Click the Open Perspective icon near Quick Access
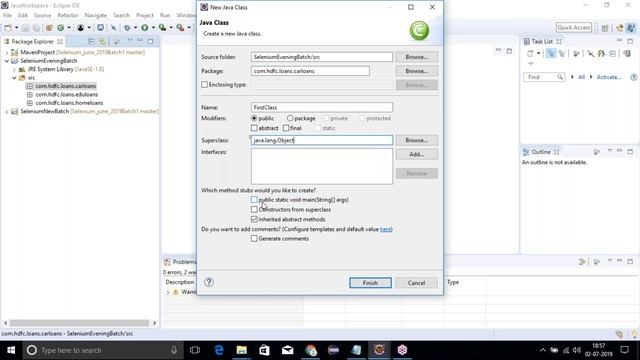640x360 pixels. (x=605, y=28)
